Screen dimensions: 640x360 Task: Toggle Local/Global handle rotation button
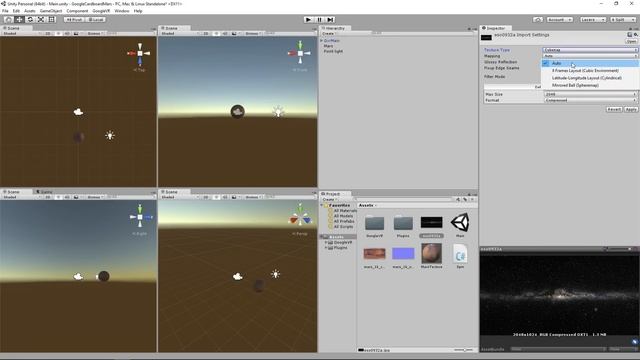coord(96,20)
